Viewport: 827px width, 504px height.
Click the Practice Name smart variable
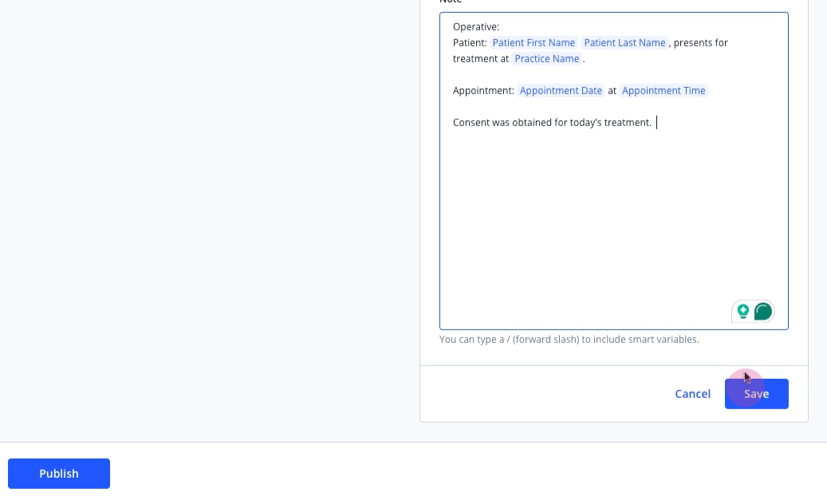coord(546,58)
